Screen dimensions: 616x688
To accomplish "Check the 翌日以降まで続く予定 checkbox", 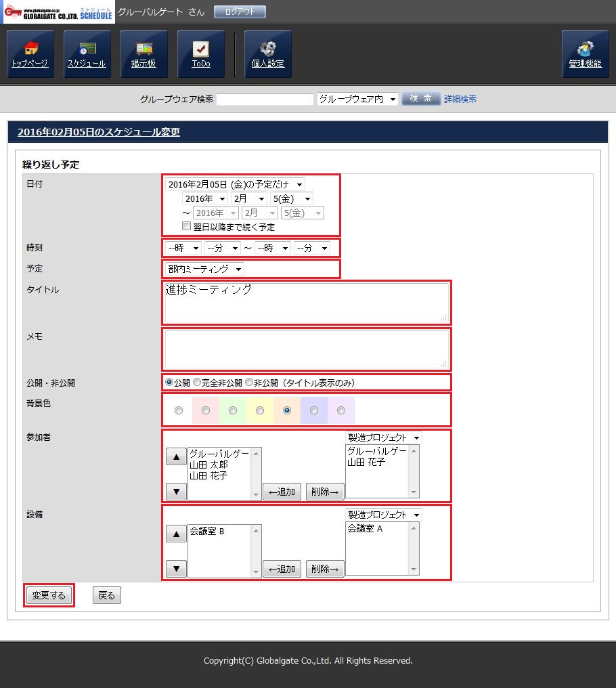I will (187, 227).
